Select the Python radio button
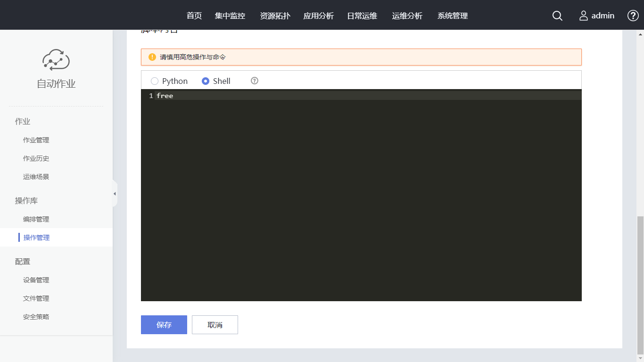This screenshot has width=644, height=362. pos(155,81)
